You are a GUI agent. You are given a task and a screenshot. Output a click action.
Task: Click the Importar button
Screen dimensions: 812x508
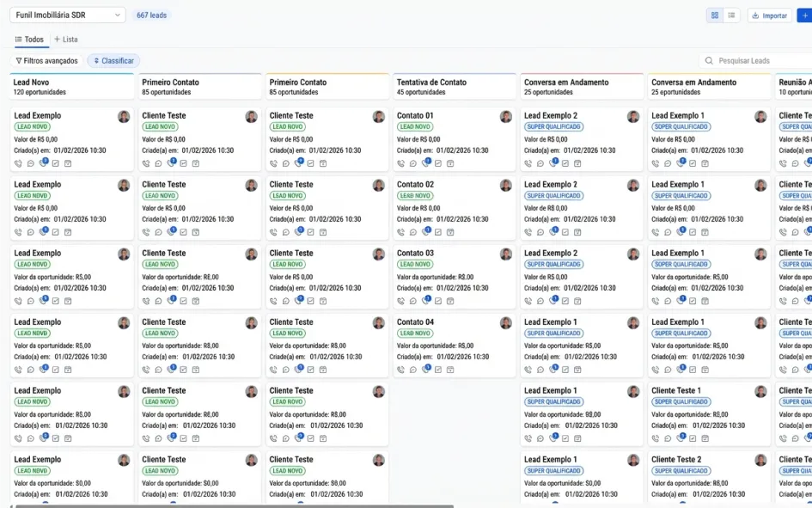pos(770,15)
